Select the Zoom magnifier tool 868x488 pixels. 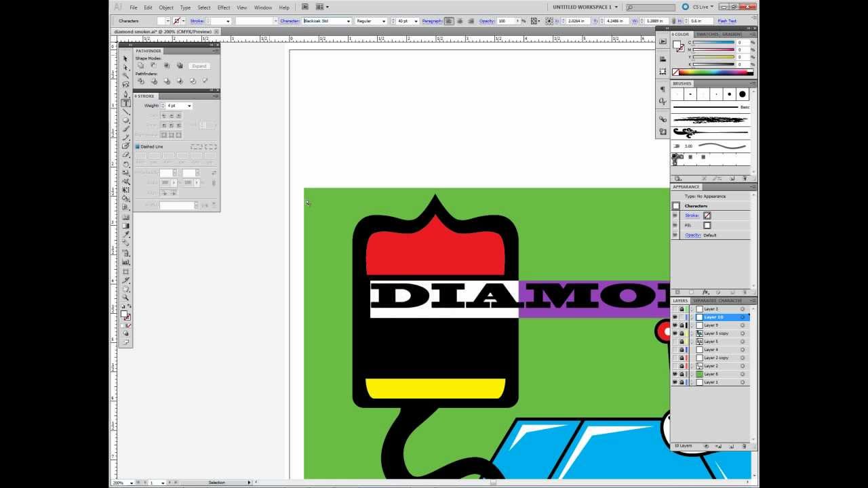[x=125, y=298]
